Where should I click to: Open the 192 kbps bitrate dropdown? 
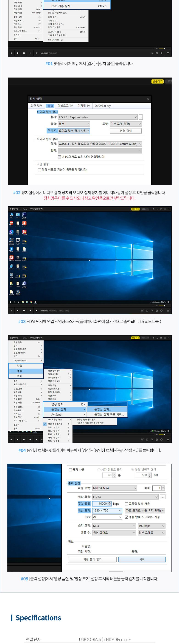152,526
